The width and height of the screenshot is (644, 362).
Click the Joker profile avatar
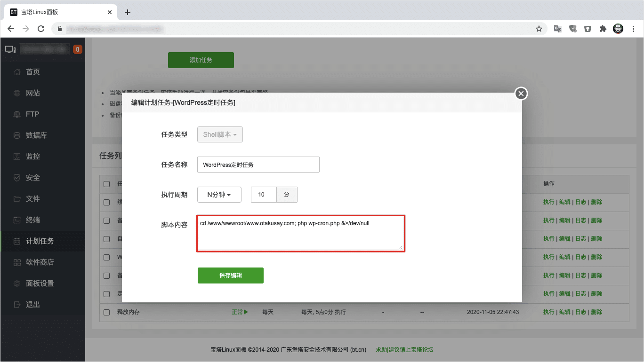[618, 29]
